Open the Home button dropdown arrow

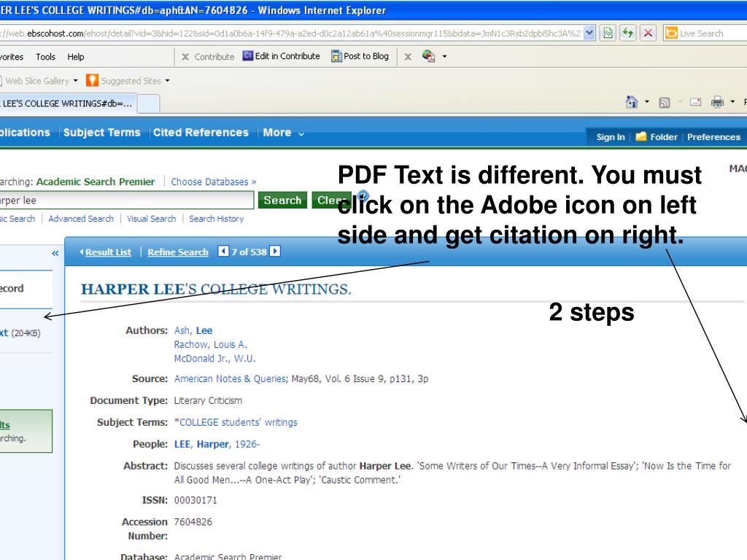point(646,101)
